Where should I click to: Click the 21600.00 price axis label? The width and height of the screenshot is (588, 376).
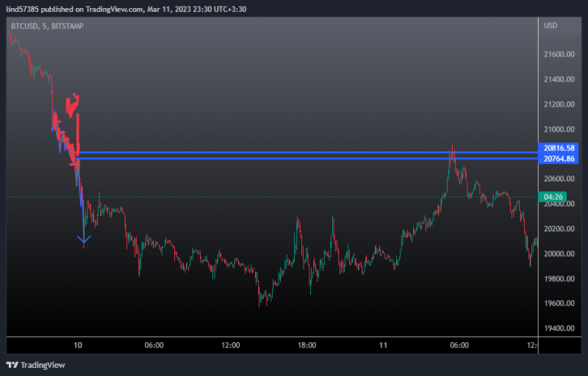559,55
